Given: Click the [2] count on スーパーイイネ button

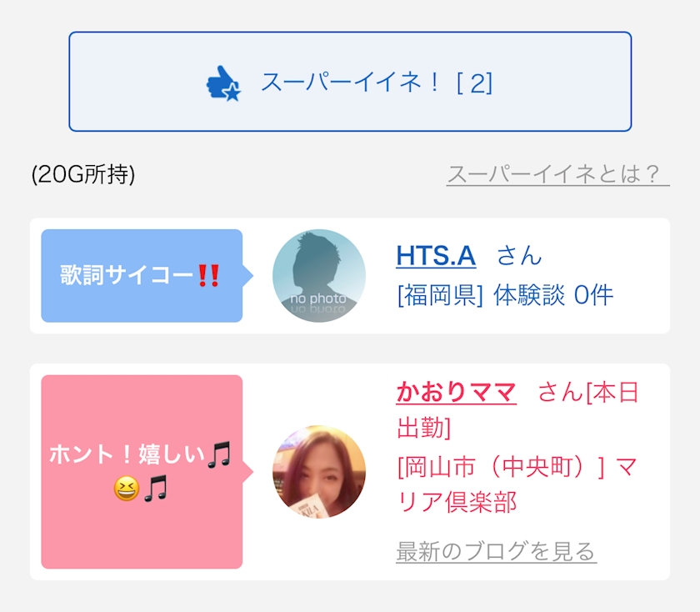Looking at the screenshot, I should tap(474, 83).
